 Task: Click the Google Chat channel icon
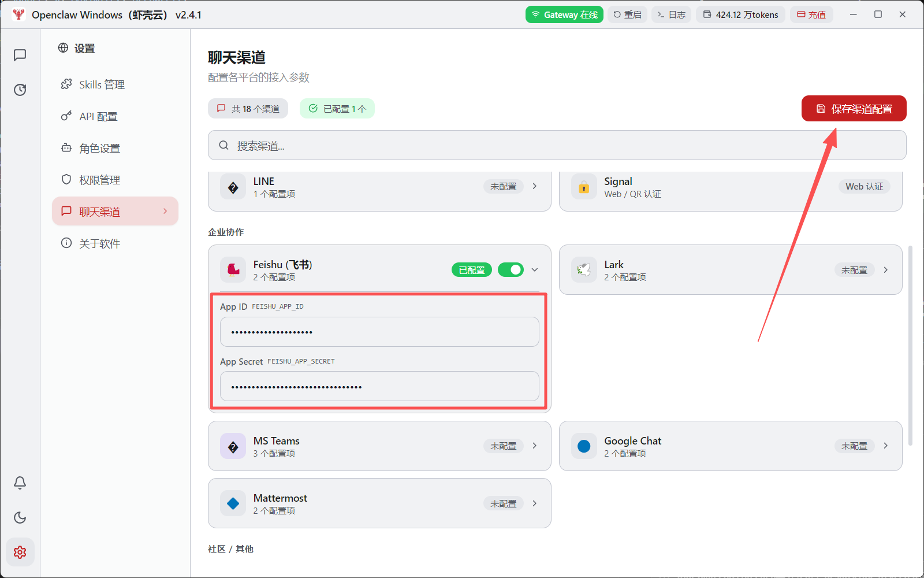(x=584, y=446)
